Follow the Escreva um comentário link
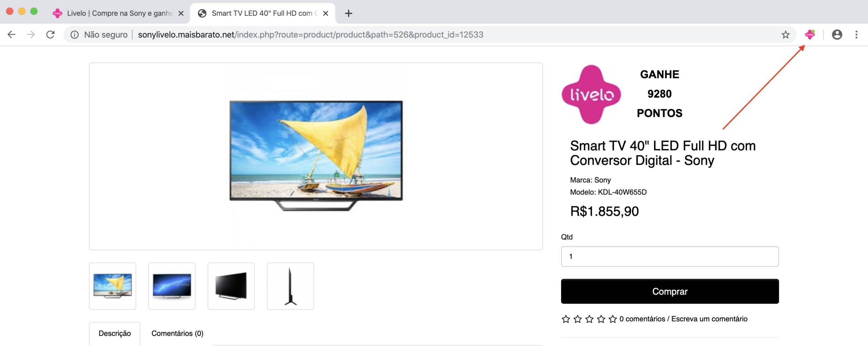 (x=709, y=319)
